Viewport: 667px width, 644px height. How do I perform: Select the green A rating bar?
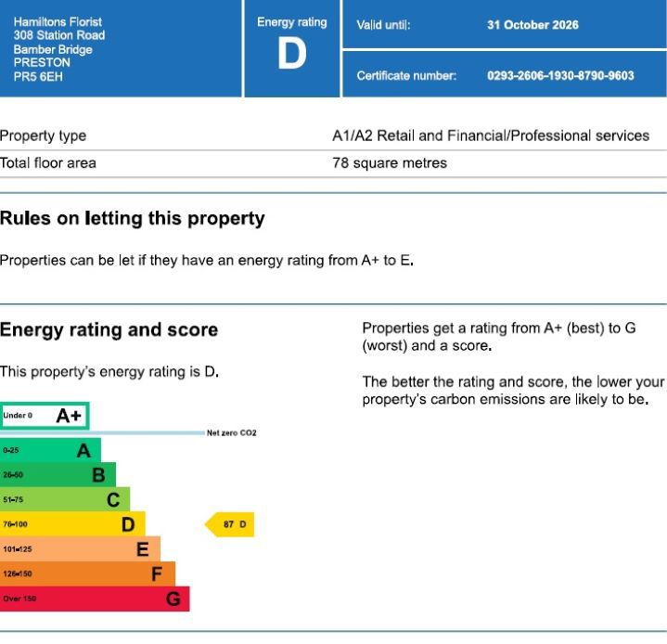click(x=50, y=451)
